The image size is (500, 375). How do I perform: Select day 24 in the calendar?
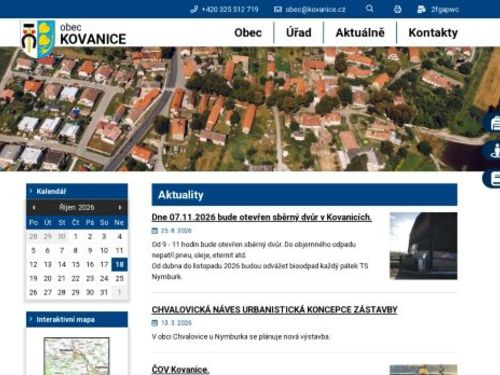pyautogui.click(x=104, y=278)
